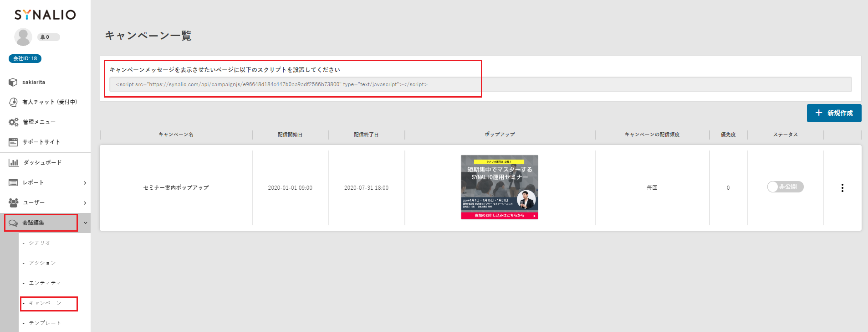Open the campaign row kebab menu
Image resolution: width=868 pixels, height=332 pixels.
842,188
